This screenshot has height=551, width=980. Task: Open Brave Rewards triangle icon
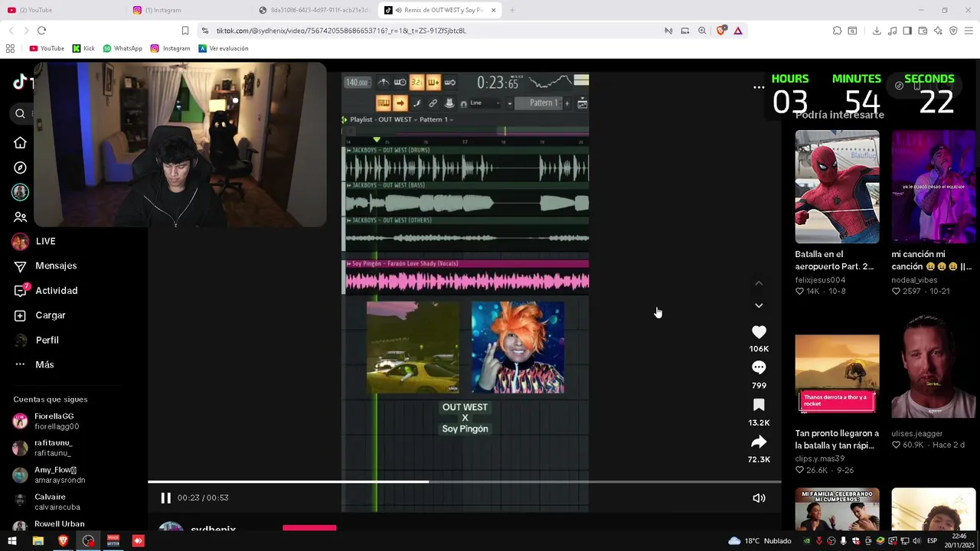(x=738, y=31)
